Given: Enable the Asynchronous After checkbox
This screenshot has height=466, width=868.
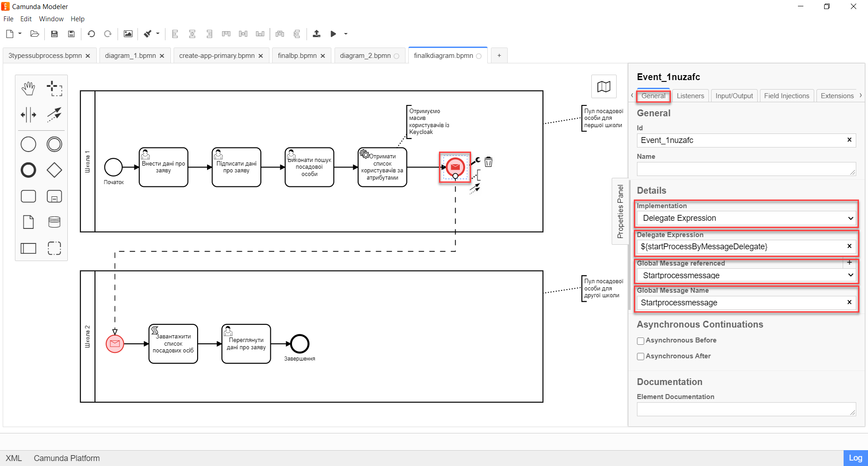Looking at the screenshot, I should coord(641,357).
